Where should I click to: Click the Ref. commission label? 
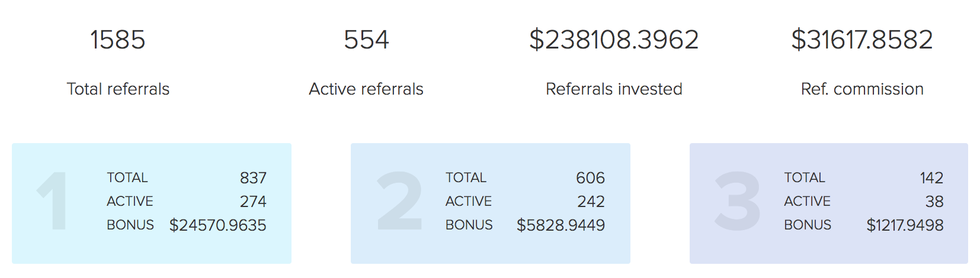[x=862, y=89]
